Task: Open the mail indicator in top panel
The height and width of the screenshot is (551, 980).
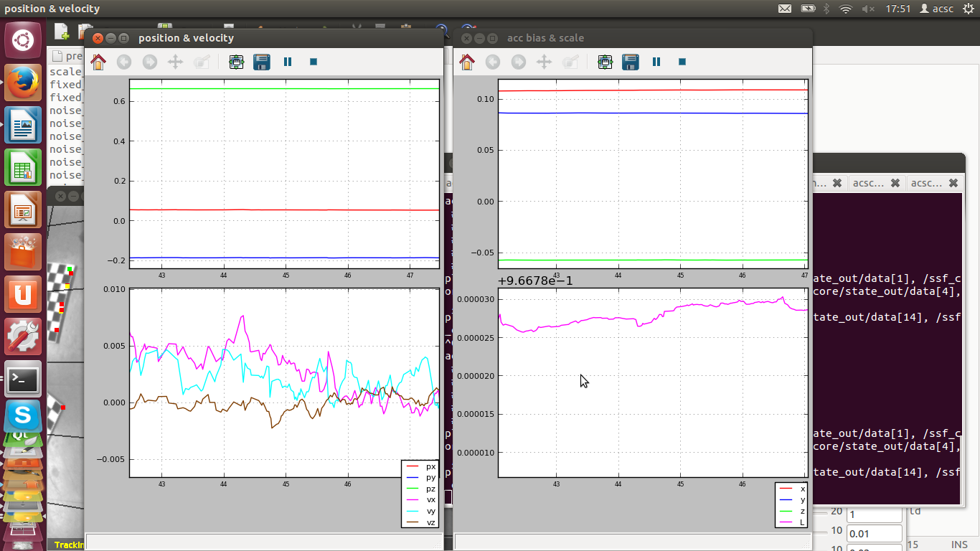Action: coord(785,9)
